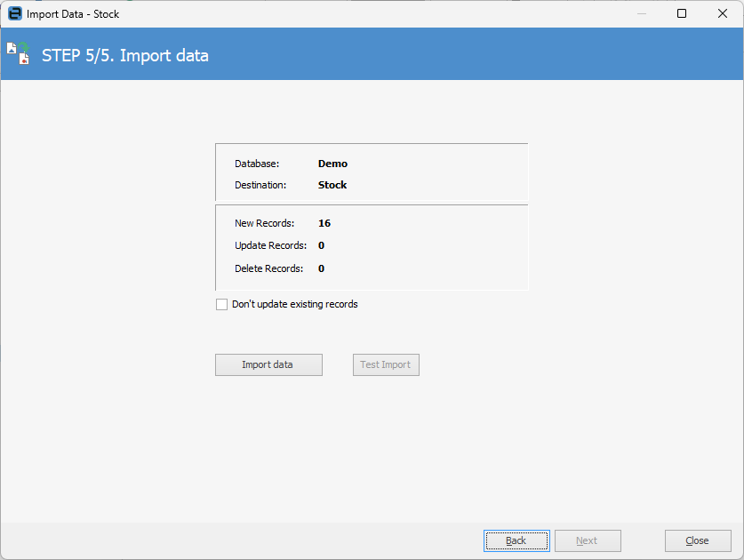Screen dimensions: 744x560
Task: Click the New Records count of 16
Action: pyautogui.click(x=324, y=224)
